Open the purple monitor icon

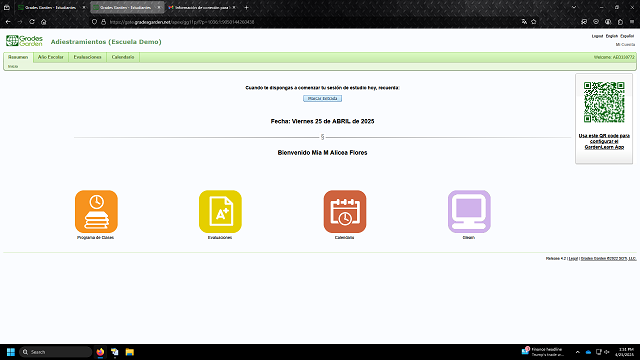469,211
